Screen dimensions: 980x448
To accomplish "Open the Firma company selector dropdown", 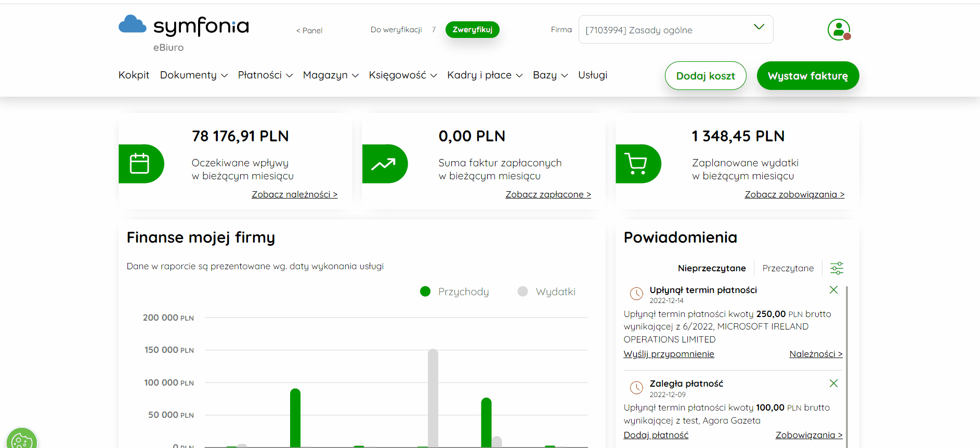I will point(676,30).
